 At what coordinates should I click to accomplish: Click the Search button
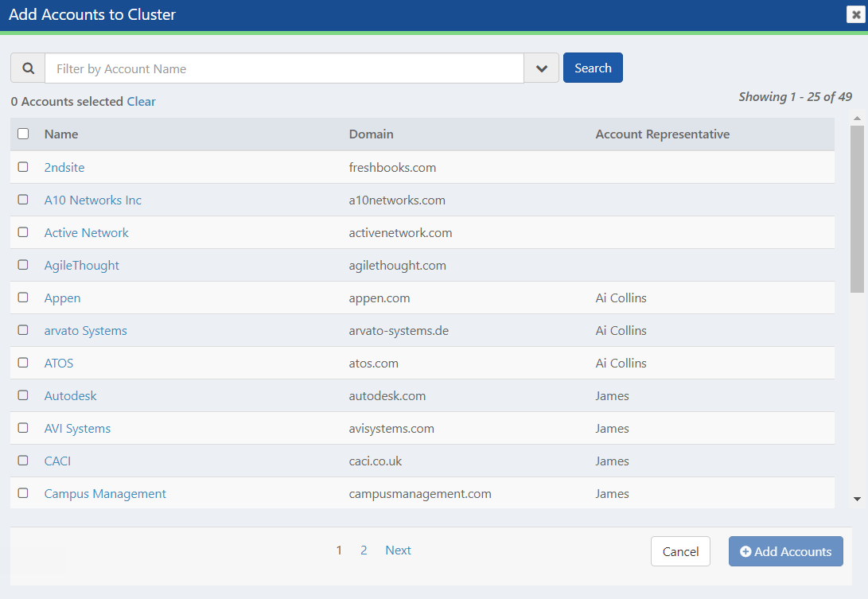tap(593, 68)
